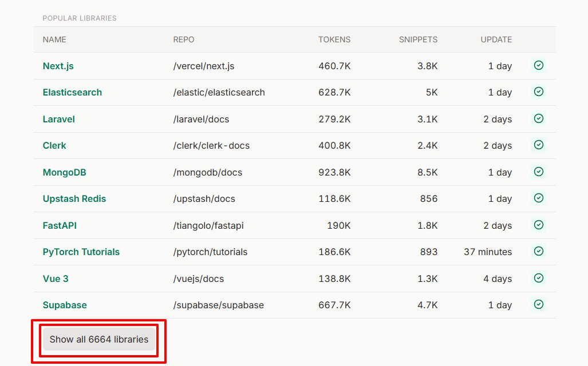The image size is (588, 366).
Task: Click the /tiangolo/fastapi repo path
Action: point(208,225)
